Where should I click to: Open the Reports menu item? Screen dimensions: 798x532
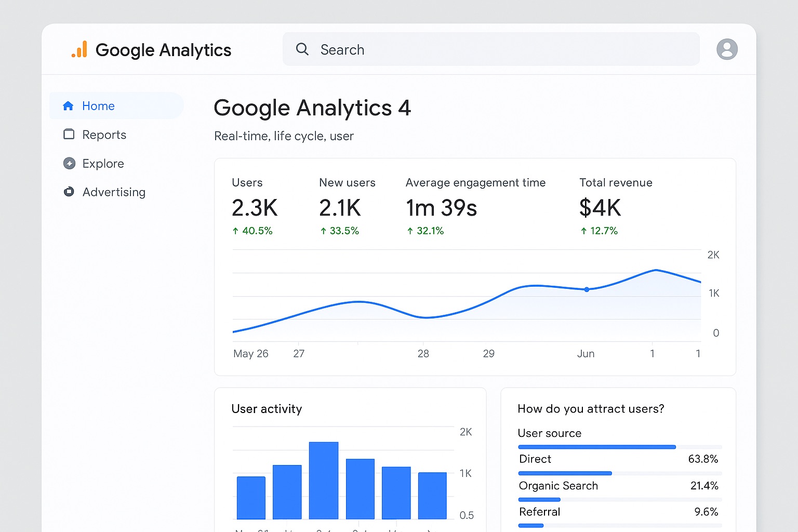tap(104, 135)
